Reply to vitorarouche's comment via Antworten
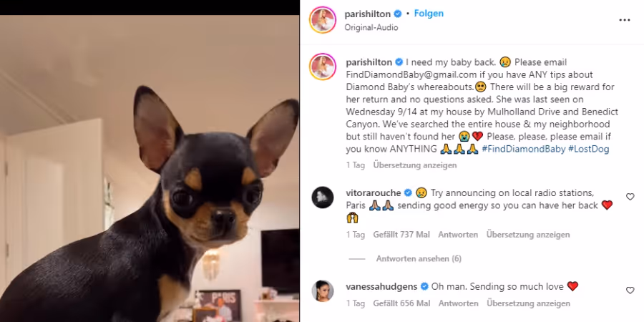The image size is (644, 322). (458, 235)
